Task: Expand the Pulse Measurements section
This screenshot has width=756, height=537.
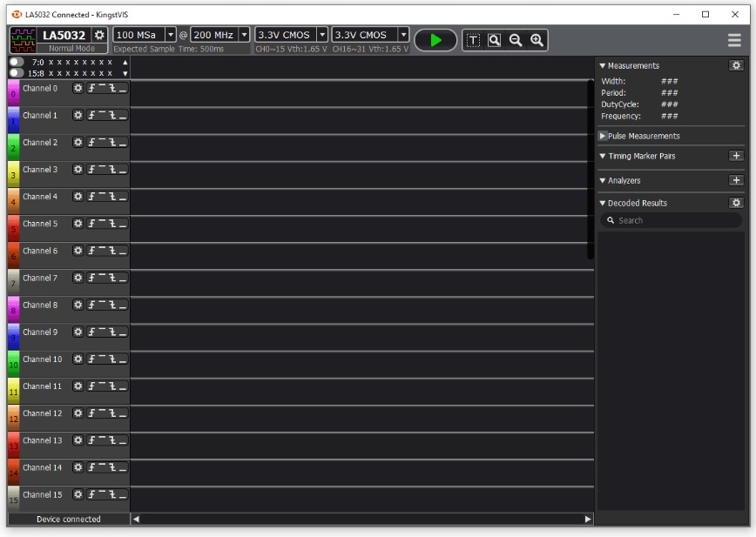Action: coord(602,136)
